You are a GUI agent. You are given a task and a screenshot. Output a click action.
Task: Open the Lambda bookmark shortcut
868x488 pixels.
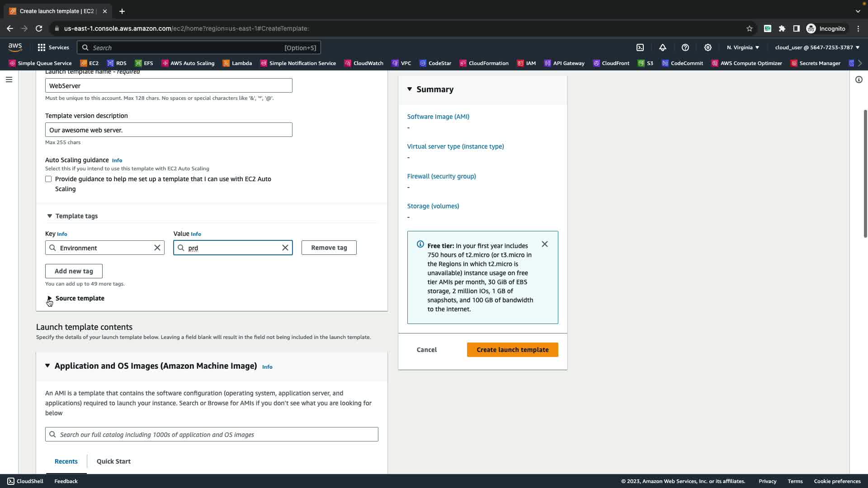(237, 63)
